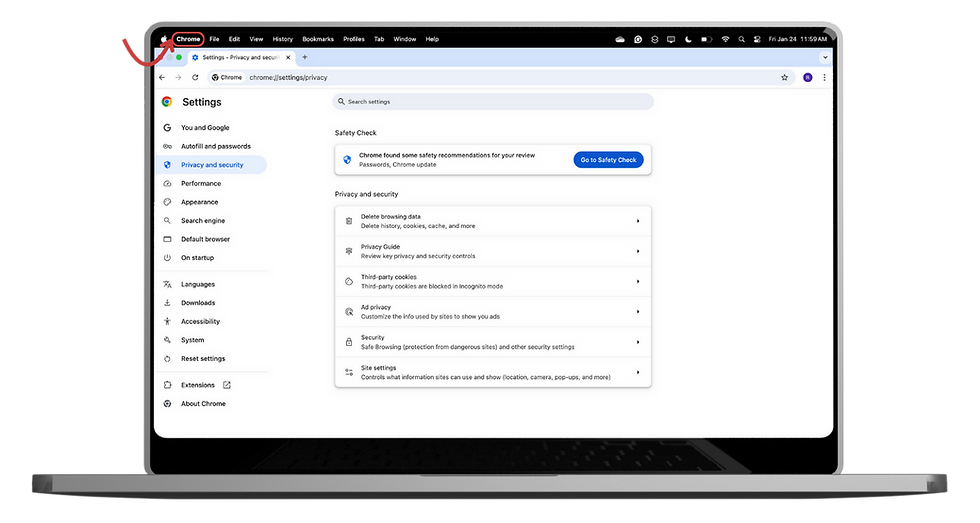
Task: Open the Apple menu
Action: tap(164, 39)
